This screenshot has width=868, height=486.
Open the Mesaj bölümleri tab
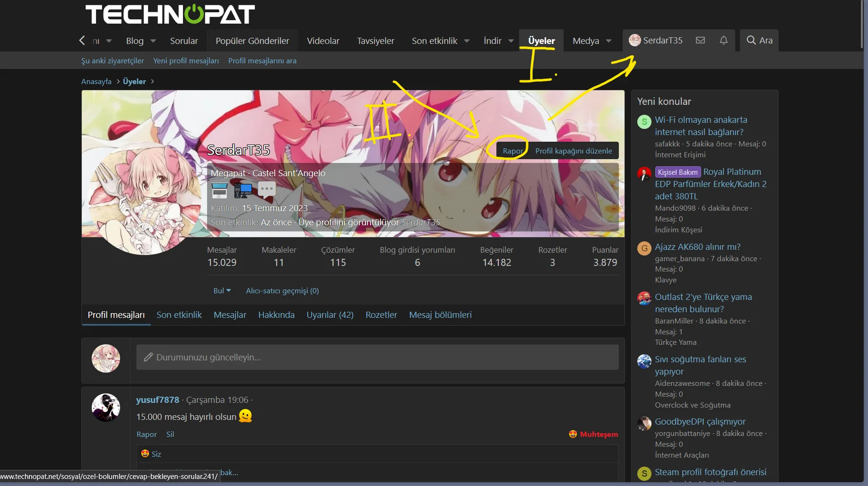440,315
